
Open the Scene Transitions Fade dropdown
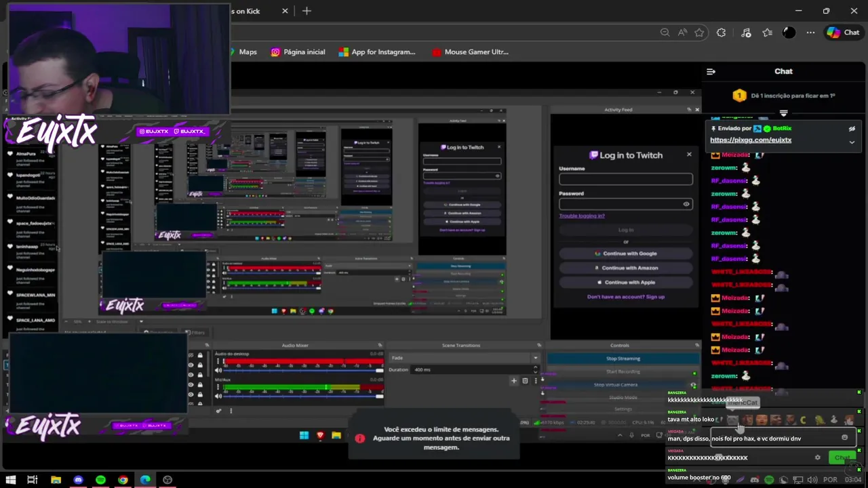click(465, 358)
